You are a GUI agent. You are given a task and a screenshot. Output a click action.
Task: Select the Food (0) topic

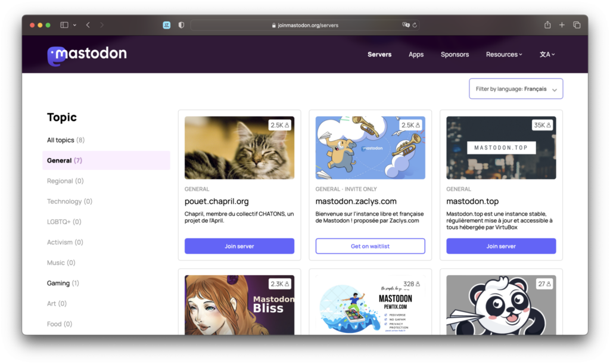point(60,324)
